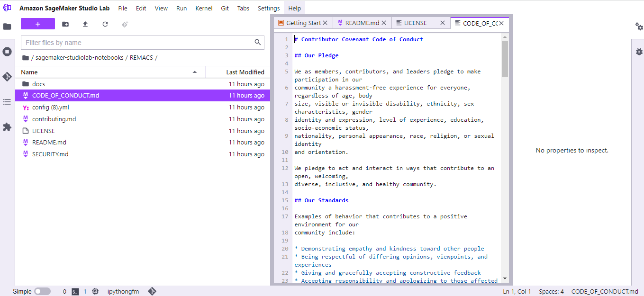Open Extension Manager puzzle icon

pyautogui.click(x=7, y=127)
